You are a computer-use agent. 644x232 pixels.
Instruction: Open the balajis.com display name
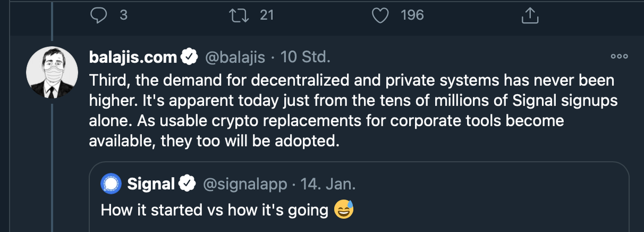point(133,57)
